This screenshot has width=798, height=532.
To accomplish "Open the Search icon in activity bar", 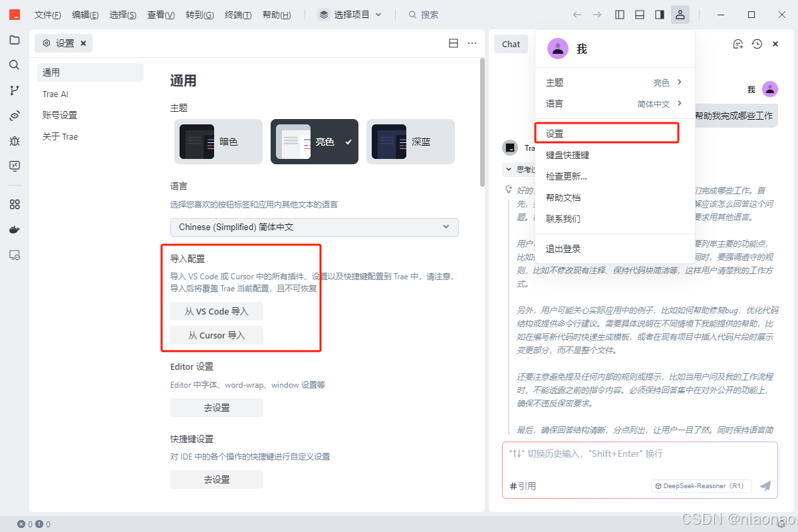I will pos(15,65).
